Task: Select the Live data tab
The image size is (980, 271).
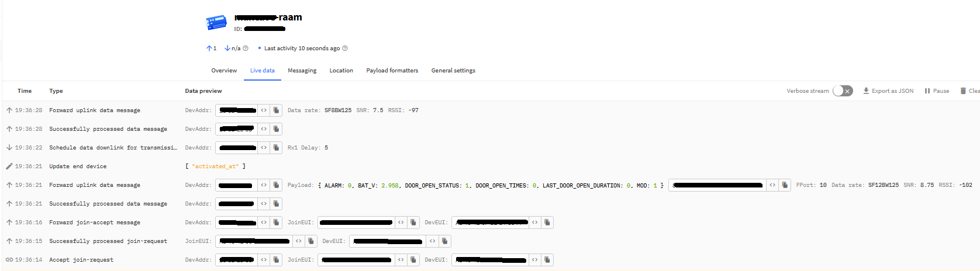Action: [263, 71]
